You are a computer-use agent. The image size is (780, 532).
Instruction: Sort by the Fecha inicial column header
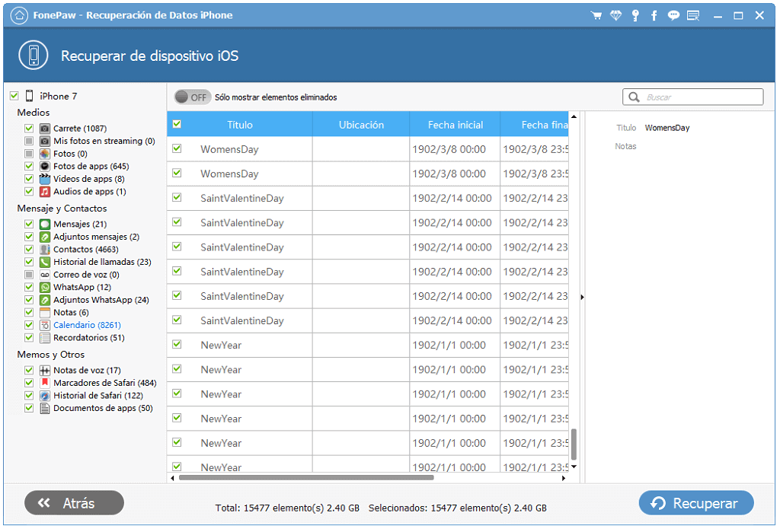tap(456, 124)
